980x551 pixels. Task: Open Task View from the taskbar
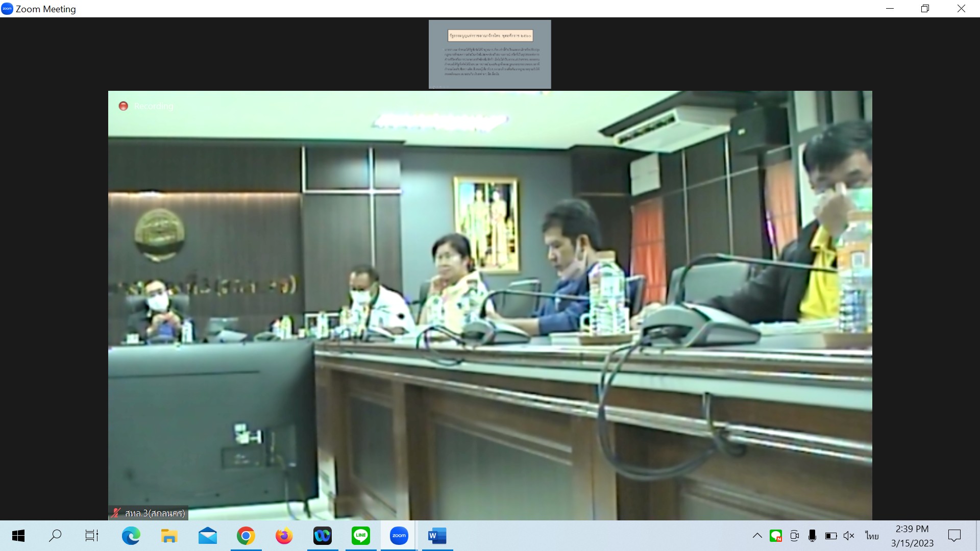[x=92, y=536]
